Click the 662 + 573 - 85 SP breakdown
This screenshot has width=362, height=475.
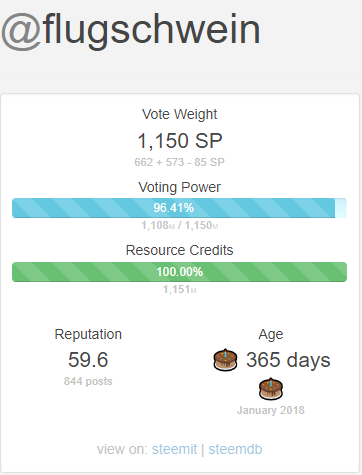pyautogui.click(x=180, y=162)
